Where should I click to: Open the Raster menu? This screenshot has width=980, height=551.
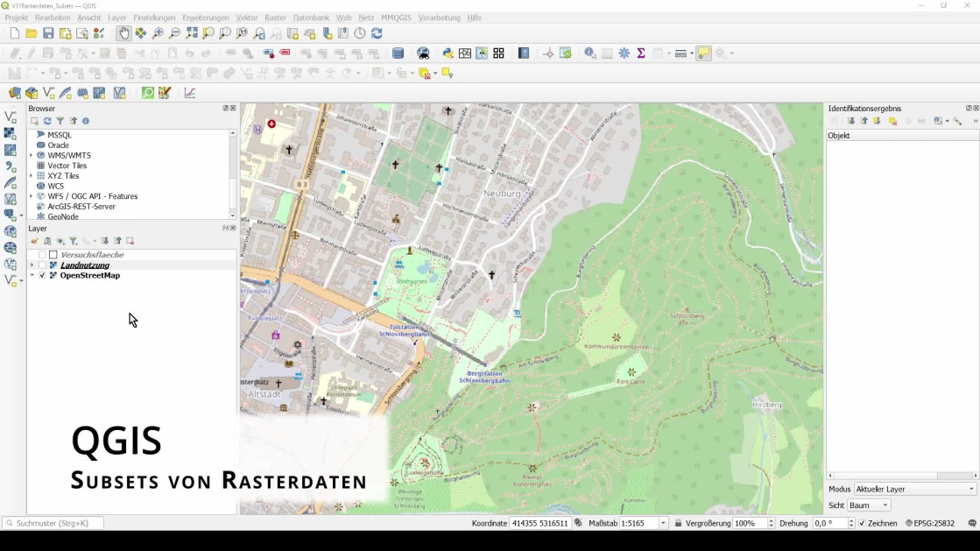point(275,18)
